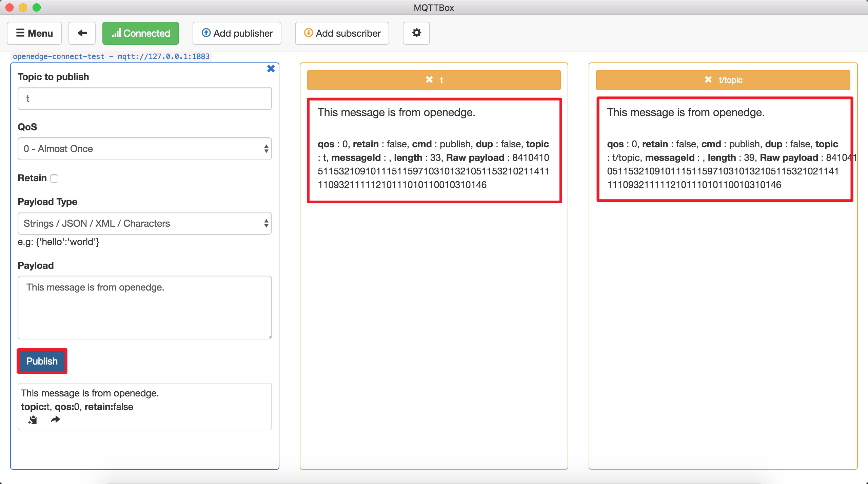Click the copy payload clipboard icon
Screen dimensions: 868x484
(33, 420)
